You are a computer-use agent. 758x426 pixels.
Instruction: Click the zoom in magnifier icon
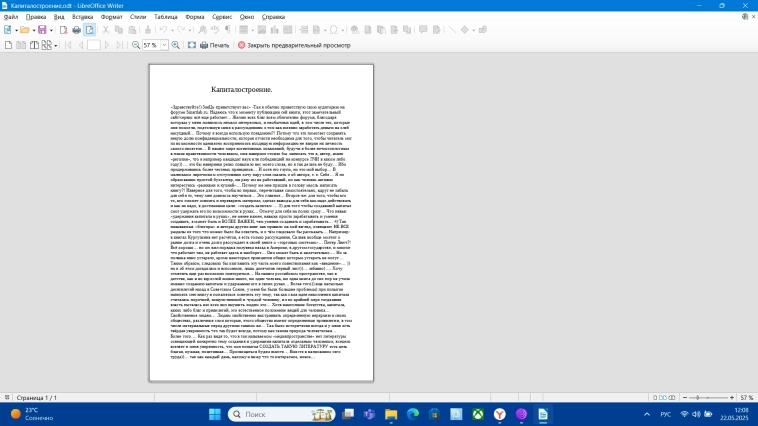click(177, 45)
